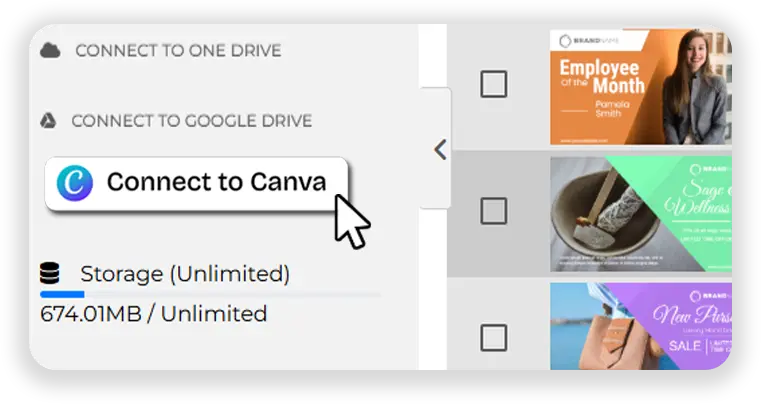The height and width of the screenshot is (404, 761).
Task: Click the Storage database icon
Action: tap(50, 273)
